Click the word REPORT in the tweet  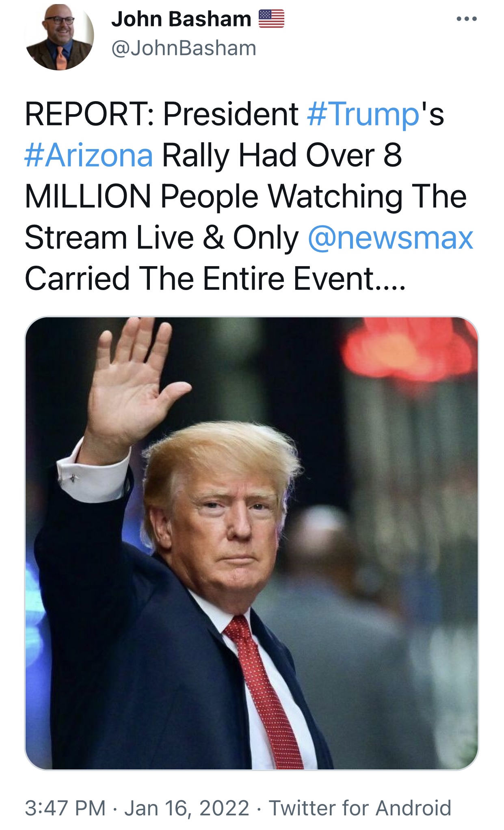86,114
